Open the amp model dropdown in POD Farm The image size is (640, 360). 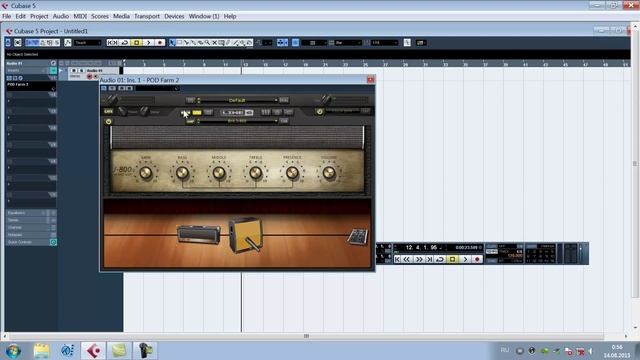pyautogui.click(x=237, y=121)
